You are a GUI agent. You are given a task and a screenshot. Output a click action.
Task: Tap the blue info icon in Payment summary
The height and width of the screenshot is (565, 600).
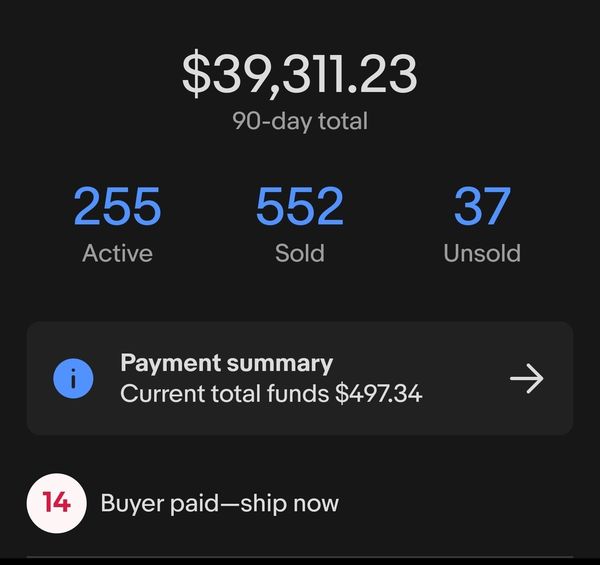(73, 378)
